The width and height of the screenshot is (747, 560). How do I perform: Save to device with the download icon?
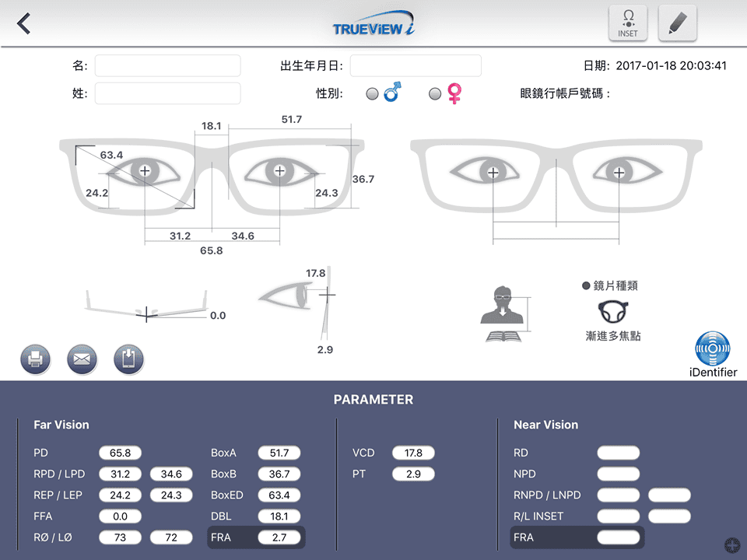[128, 359]
